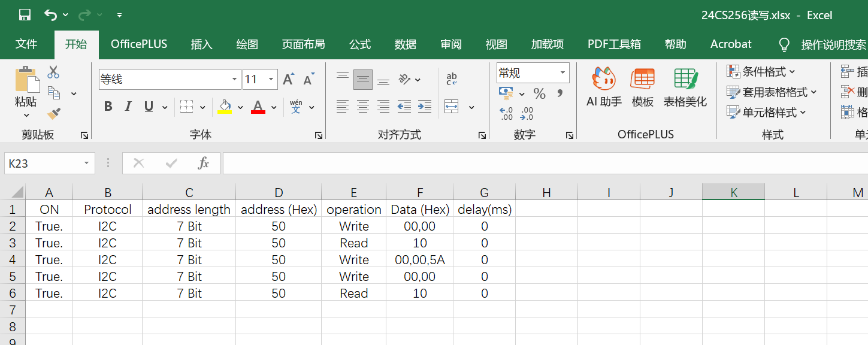
Task: Open font color dropdown arrow
Action: click(x=274, y=107)
